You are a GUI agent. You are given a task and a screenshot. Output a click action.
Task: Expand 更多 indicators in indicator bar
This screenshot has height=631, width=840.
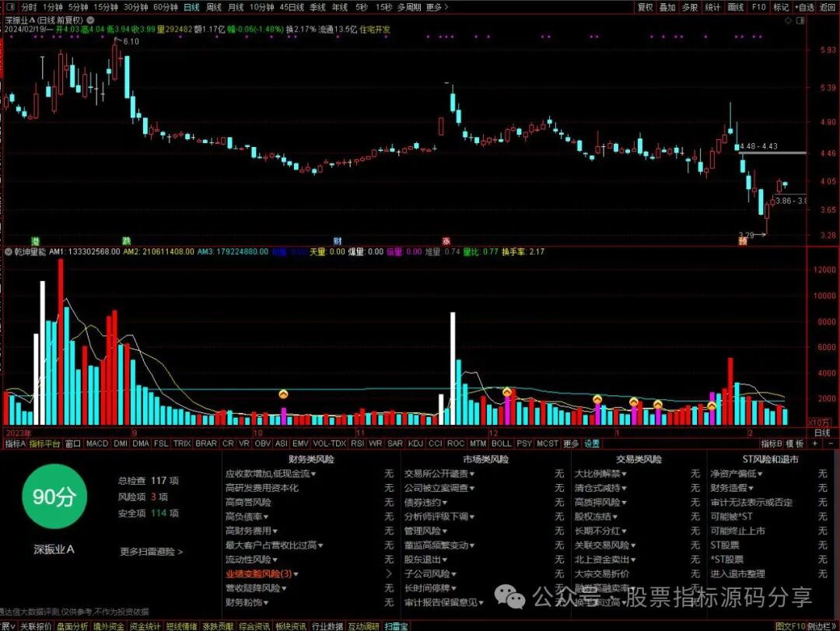571,443
